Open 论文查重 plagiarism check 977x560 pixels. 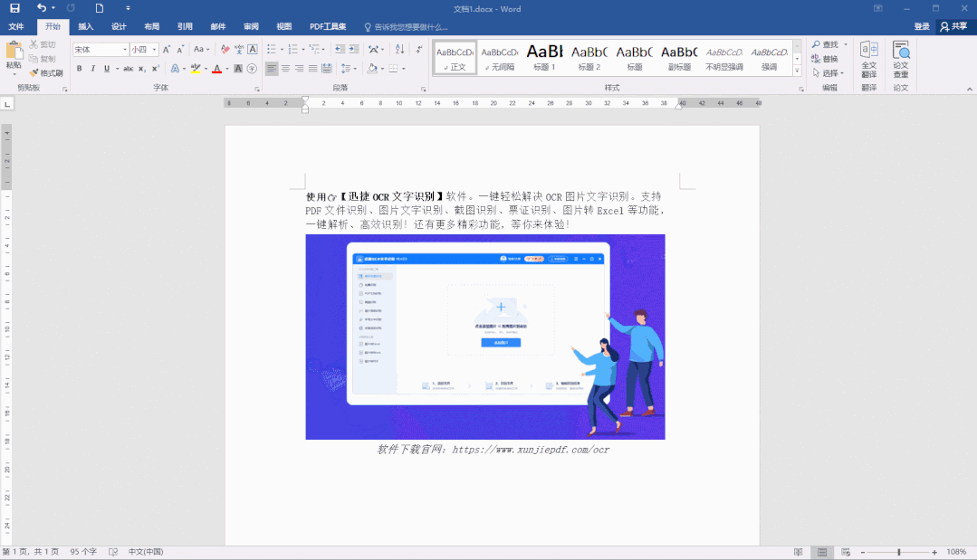(x=901, y=59)
